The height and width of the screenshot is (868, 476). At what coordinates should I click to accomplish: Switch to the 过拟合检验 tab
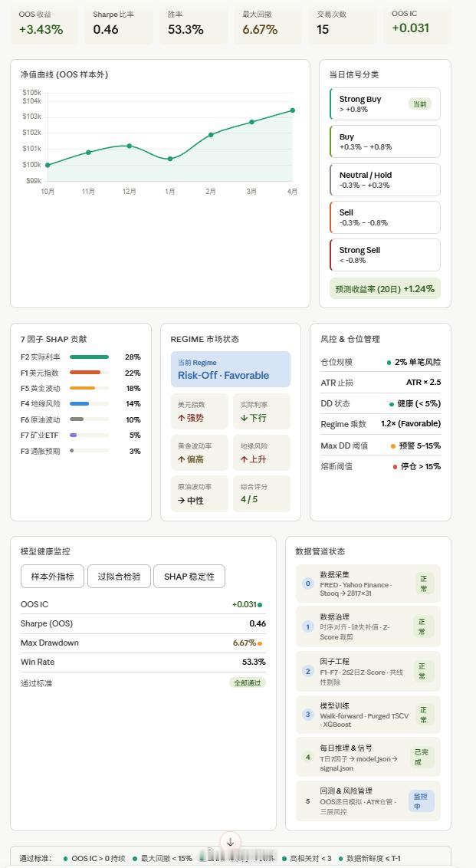pos(117,575)
